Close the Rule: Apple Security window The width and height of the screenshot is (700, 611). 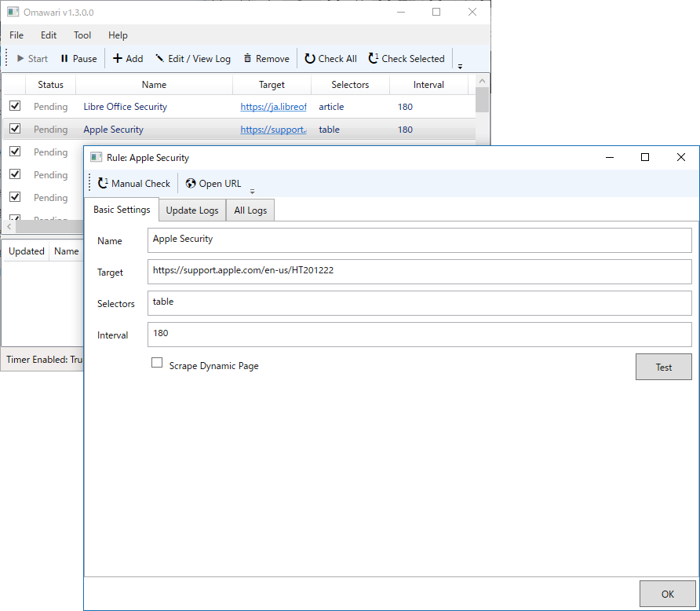tap(681, 157)
